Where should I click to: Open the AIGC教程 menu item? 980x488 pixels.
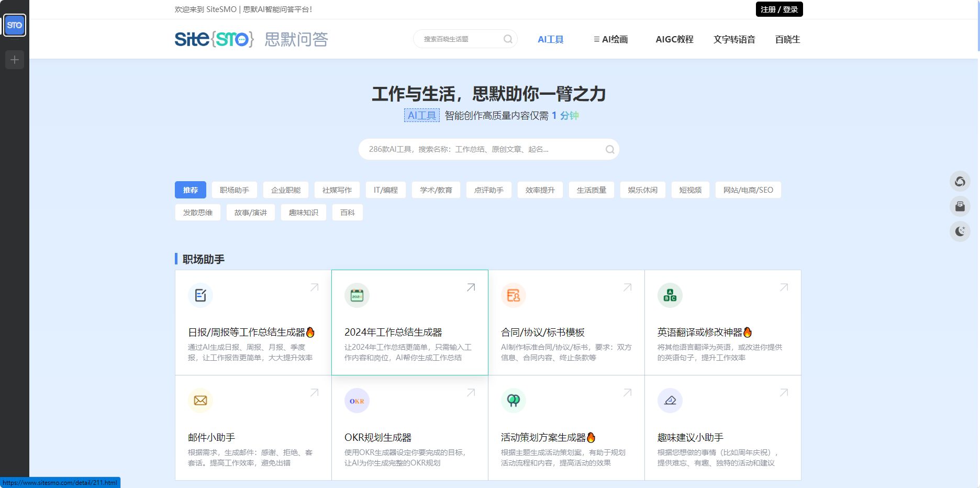click(674, 39)
